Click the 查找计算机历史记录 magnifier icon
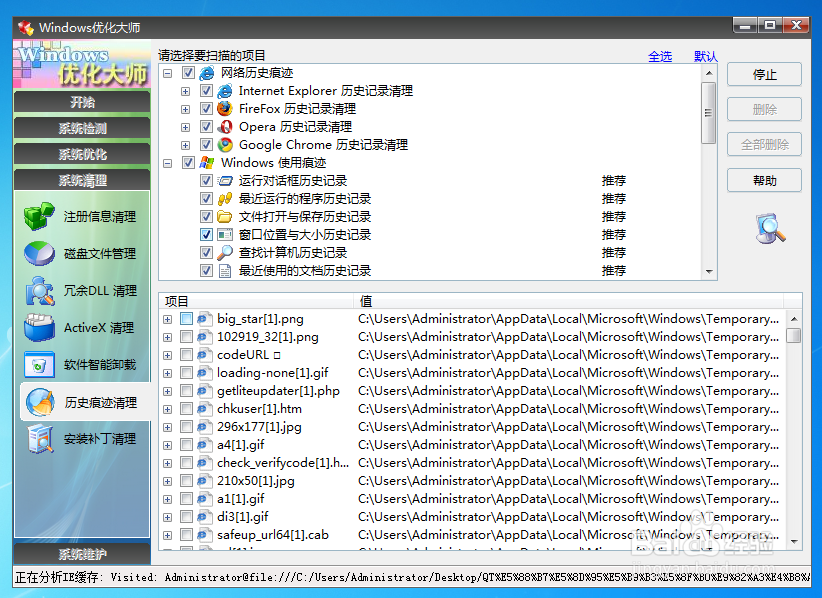Viewport: 822px width, 598px height. [x=225, y=253]
